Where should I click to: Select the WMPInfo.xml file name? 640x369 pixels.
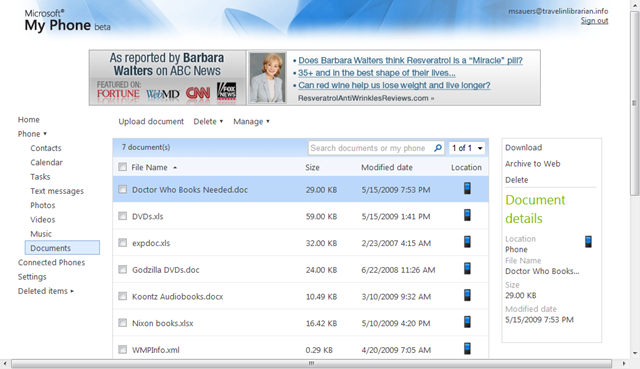coord(156,350)
